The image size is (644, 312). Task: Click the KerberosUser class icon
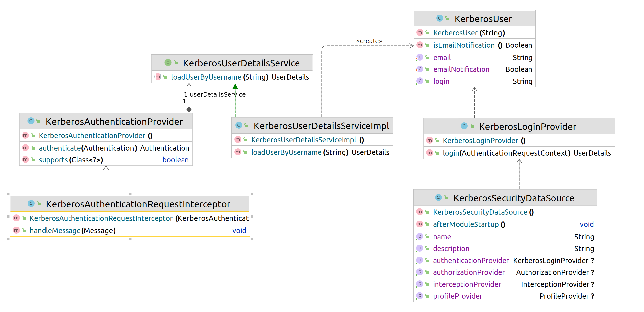pyautogui.click(x=439, y=18)
